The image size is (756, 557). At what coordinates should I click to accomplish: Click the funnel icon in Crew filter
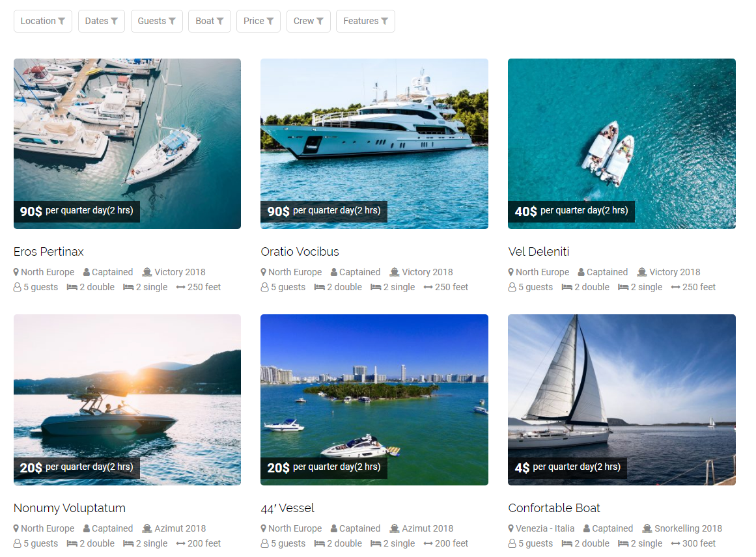[x=320, y=21]
